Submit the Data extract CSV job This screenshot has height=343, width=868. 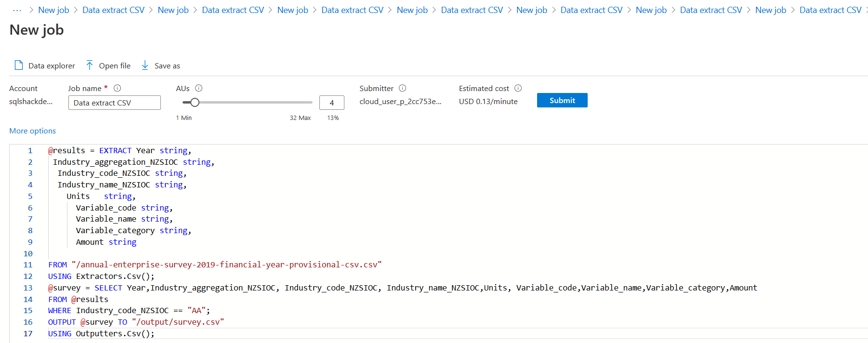562,100
